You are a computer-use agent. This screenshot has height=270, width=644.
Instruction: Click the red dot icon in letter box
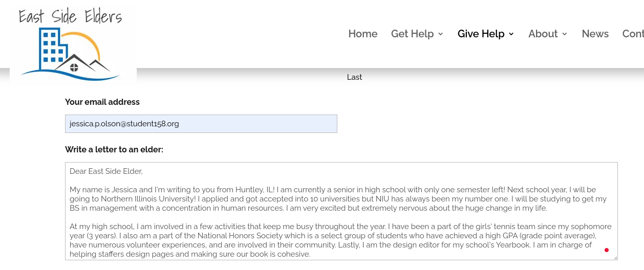607,250
